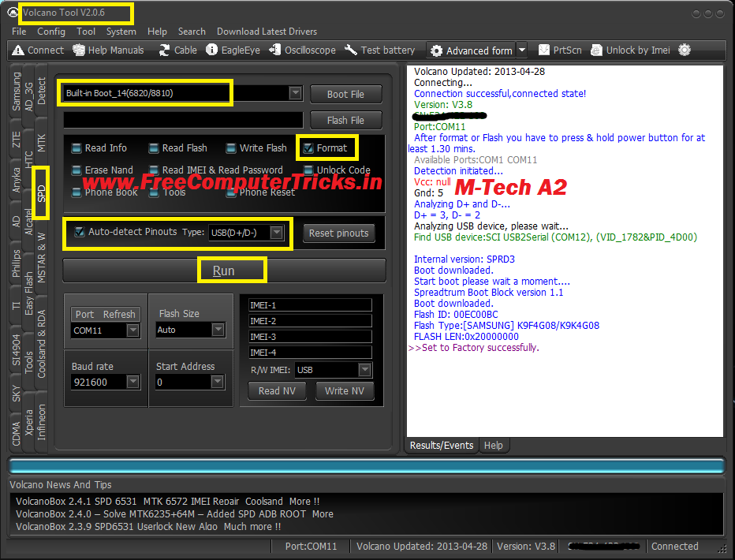
Task: Click the Port Refresh button
Action: [106, 314]
